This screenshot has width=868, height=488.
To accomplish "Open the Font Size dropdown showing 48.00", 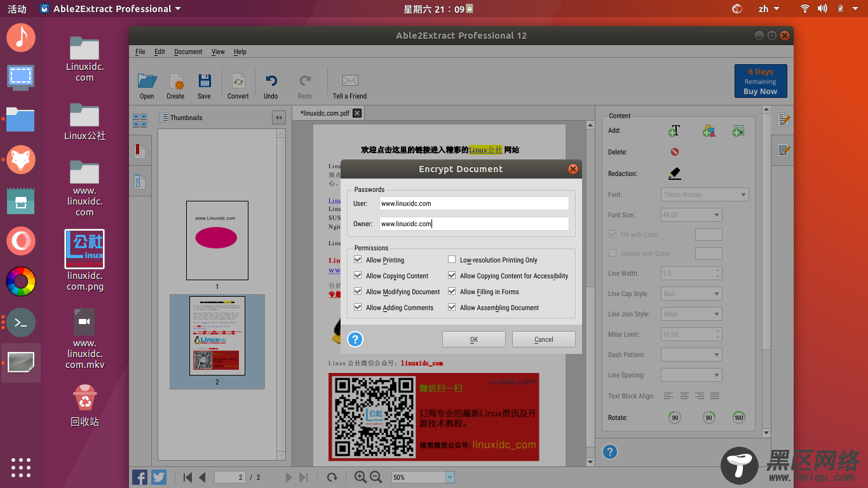I will 691,215.
